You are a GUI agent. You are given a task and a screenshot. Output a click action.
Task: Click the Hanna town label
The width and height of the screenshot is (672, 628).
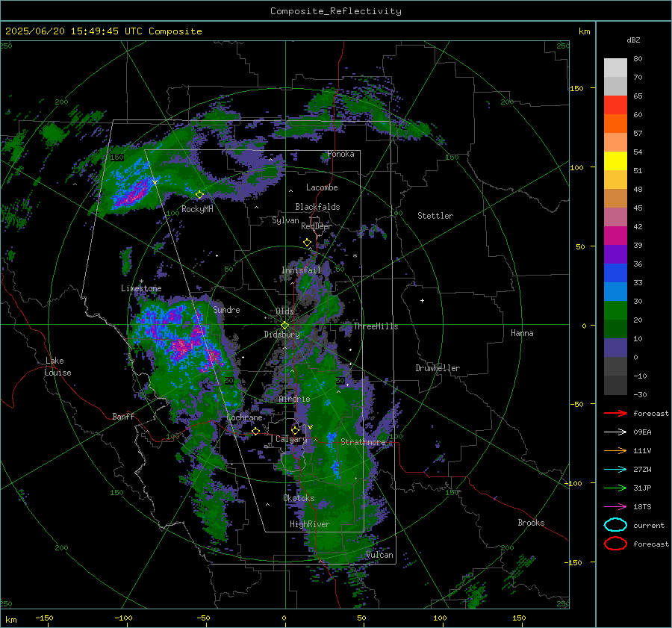[522, 333]
